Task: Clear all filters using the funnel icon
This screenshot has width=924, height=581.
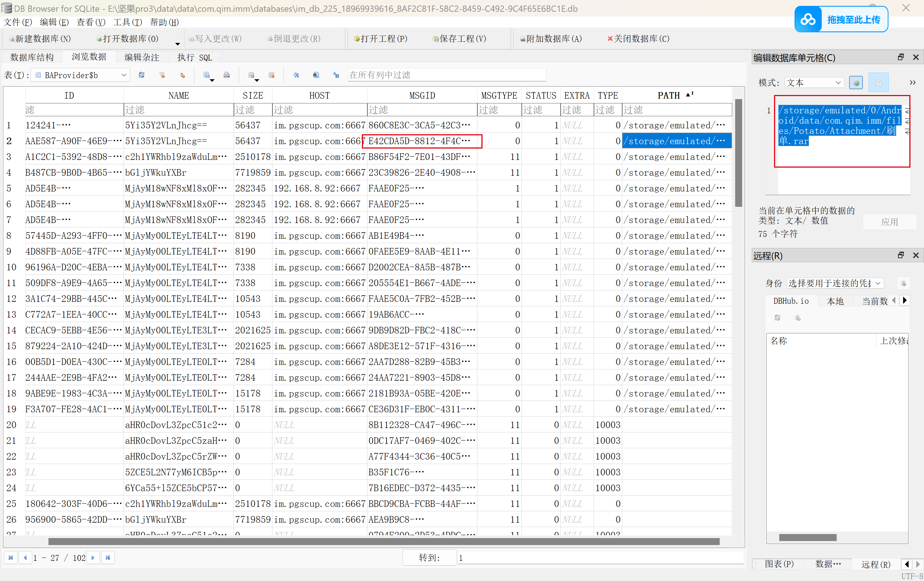Action: coord(162,75)
